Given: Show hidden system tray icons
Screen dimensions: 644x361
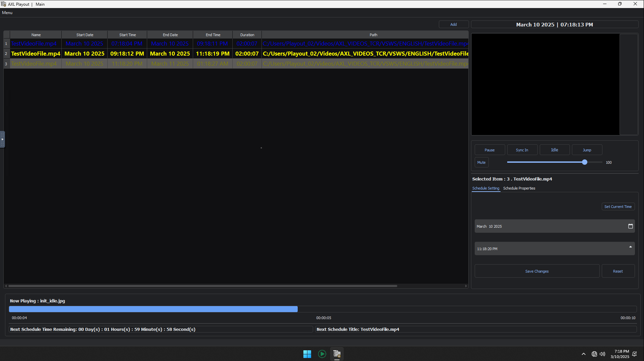Looking at the screenshot, I should pyautogui.click(x=584, y=354).
